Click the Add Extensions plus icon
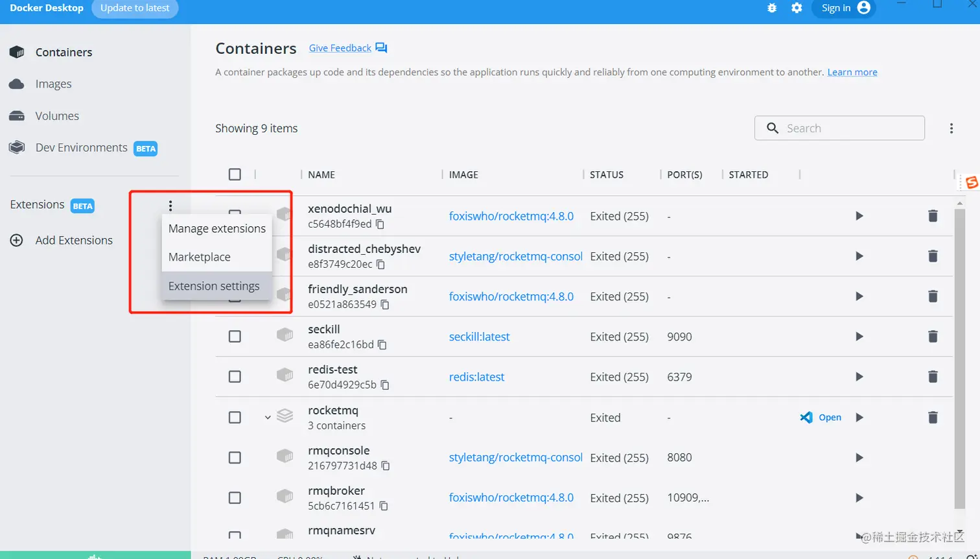This screenshot has width=980, height=559. 17,240
